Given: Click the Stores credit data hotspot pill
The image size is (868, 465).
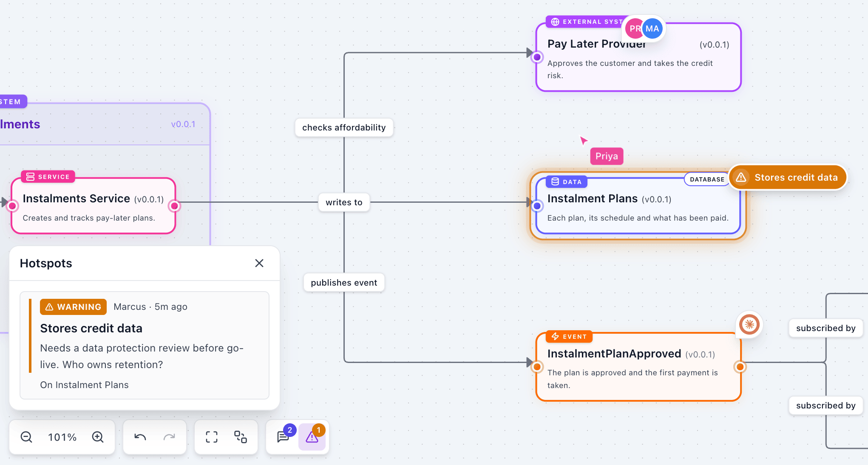Looking at the screenshot, I should click(788, 177).
